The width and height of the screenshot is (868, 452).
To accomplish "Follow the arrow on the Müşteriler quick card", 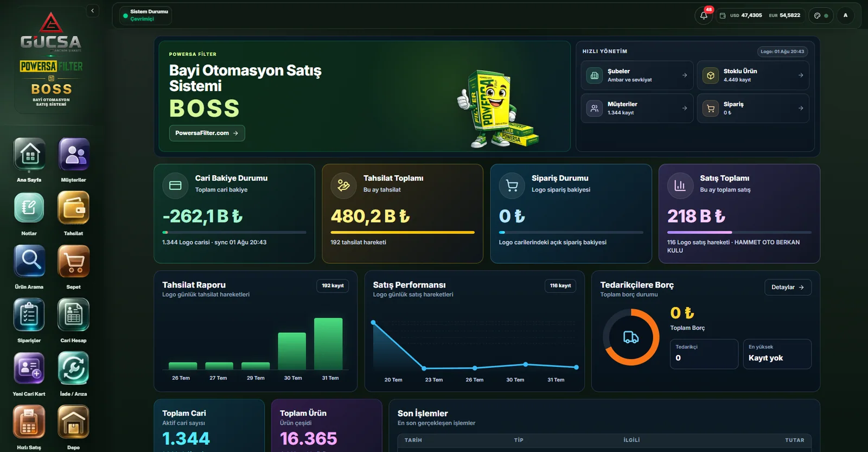I will click(685, 109).
